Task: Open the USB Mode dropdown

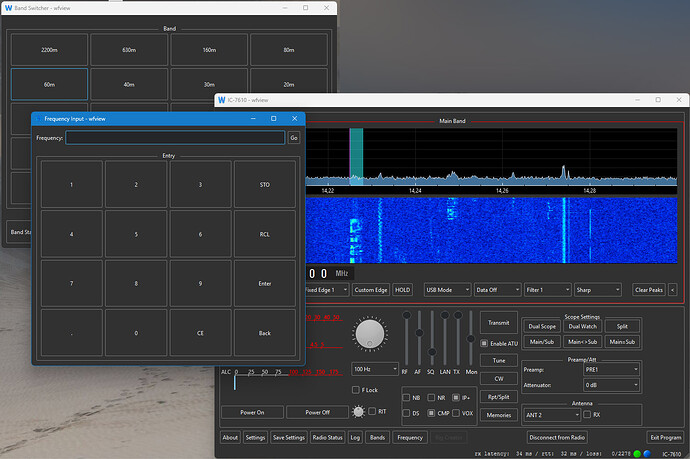Action: (x=448, y=290)
